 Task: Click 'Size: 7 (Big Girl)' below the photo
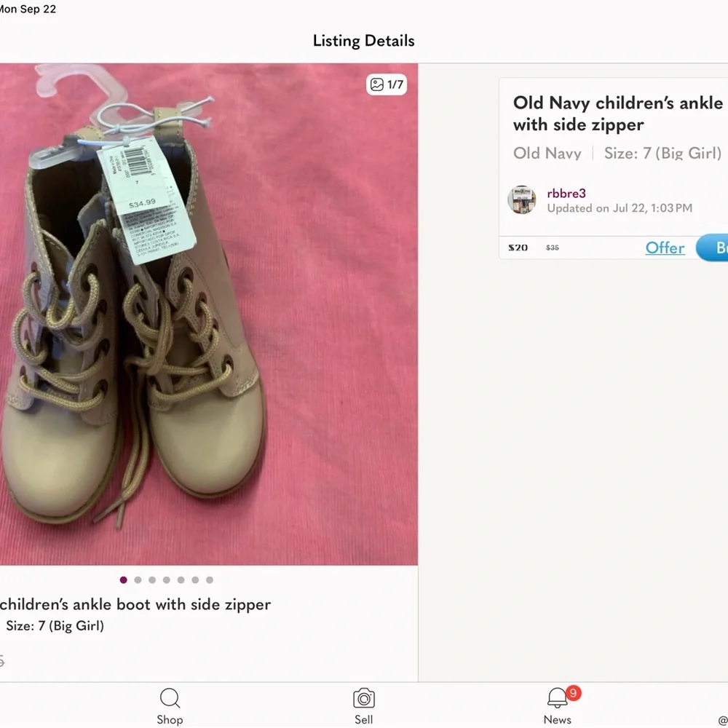[55, 626]
